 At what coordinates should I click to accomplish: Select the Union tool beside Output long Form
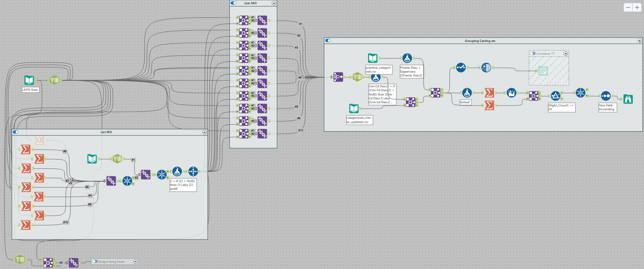[x=73, y=263]
